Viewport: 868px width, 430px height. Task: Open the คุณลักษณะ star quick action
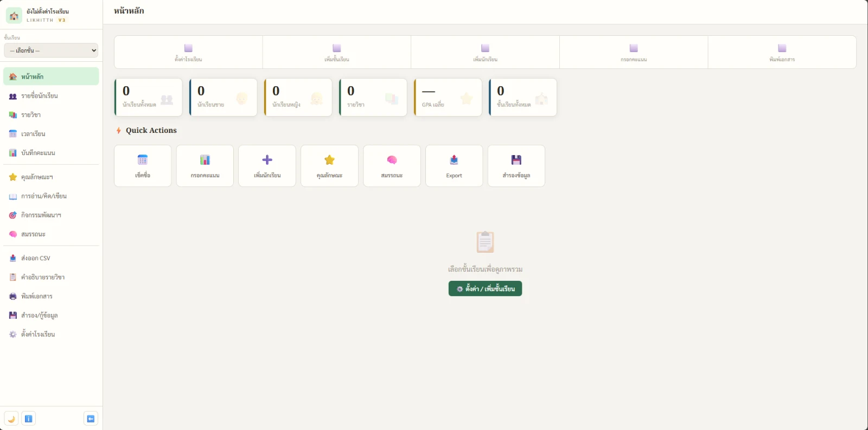329,166
